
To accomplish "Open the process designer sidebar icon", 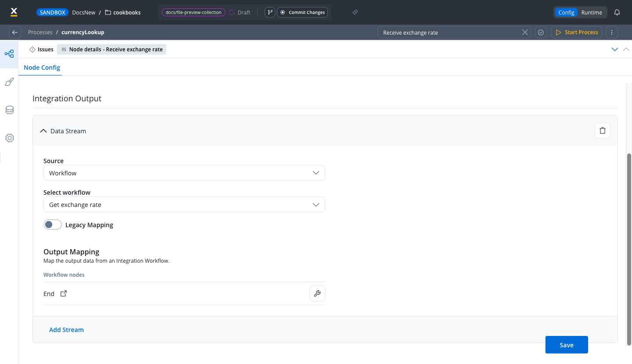I will 9,54.
